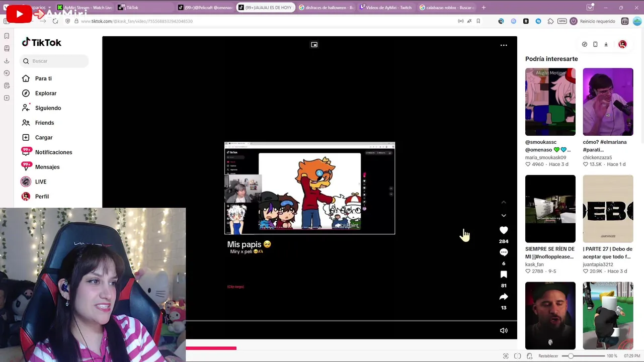Screen dimensions: 644x362
Task: Click the kask_fan username in recommendations
Action: coord(534,264)
